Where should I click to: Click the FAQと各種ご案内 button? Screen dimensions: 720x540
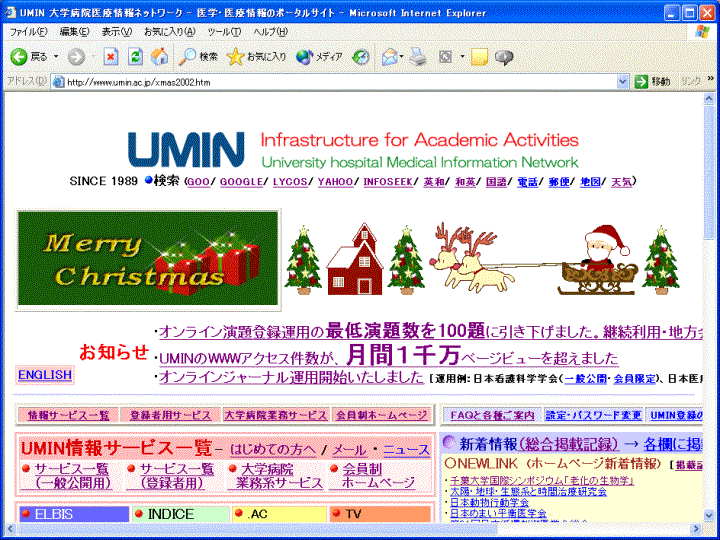[x=492, y=415]
